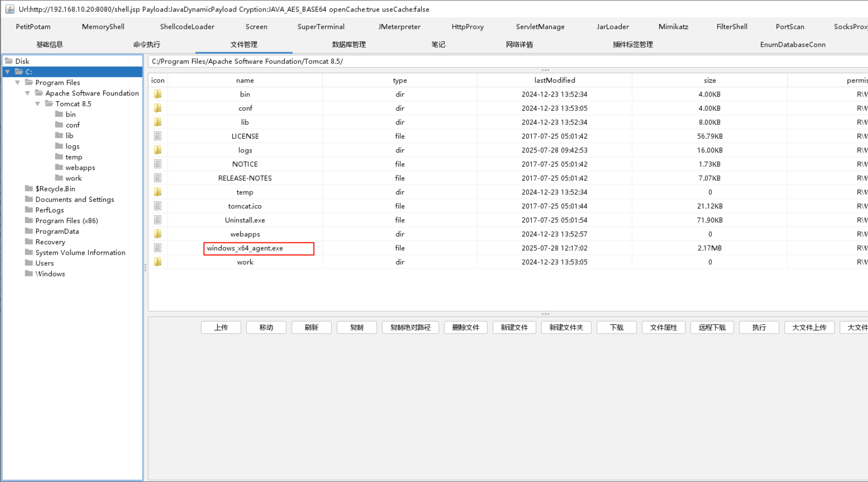Click the folder icon beside Windows in tree
Screen dimensions: 868x482
pos(29,274)
